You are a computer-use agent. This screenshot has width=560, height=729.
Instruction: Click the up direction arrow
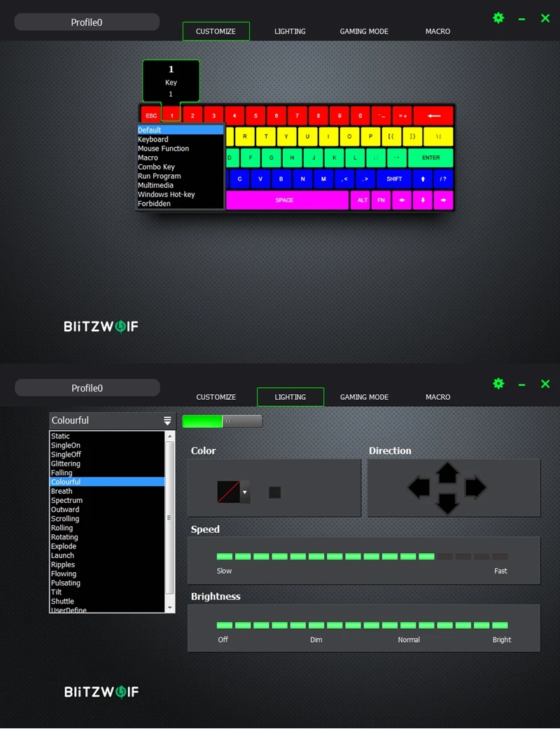coord(447,473)
